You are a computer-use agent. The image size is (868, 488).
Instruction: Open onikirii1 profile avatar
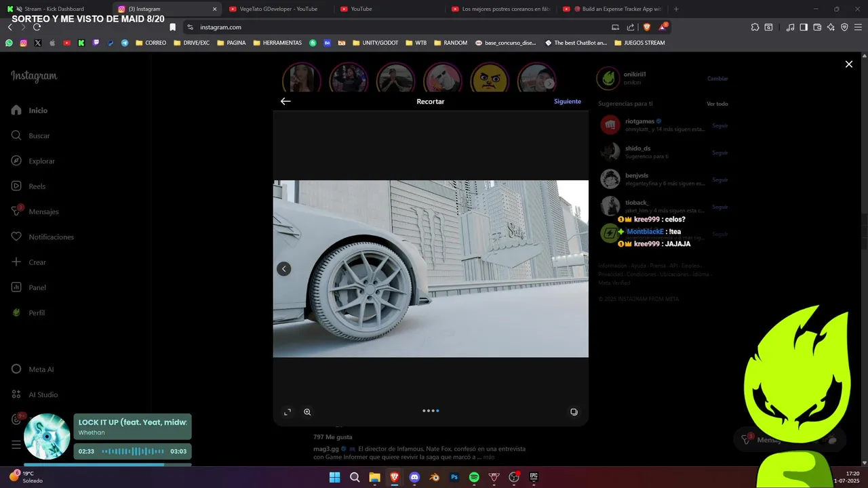click(x=608, y=78)
